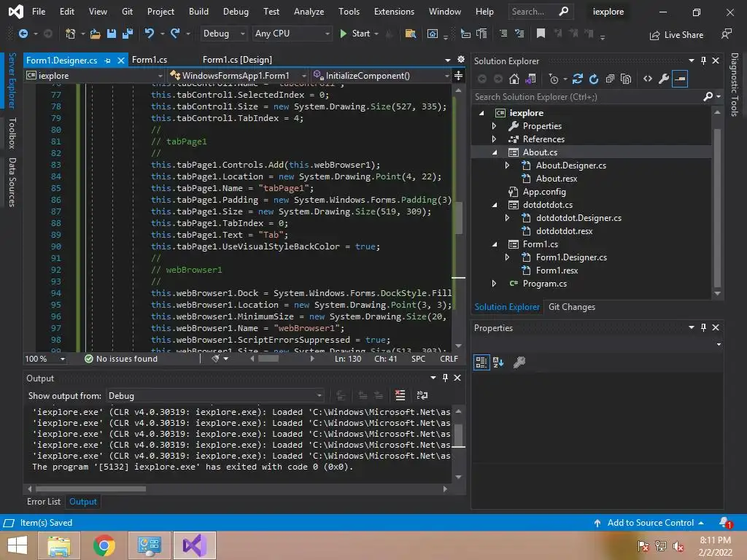This screenshot has width=747, height=560.
Task: Click the Save All toolbar icon
Action: pyautogui.click(x=127, y=34)
